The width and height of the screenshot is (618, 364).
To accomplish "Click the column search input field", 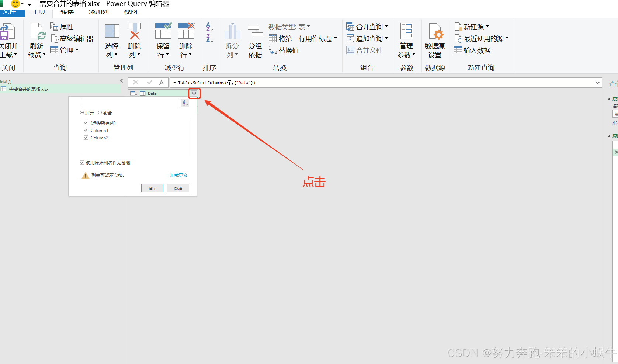I will click(129, 103).
